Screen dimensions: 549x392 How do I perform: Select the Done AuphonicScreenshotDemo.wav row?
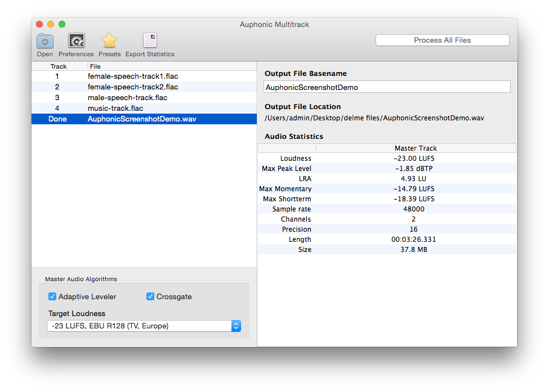click(x=144, y=119)
